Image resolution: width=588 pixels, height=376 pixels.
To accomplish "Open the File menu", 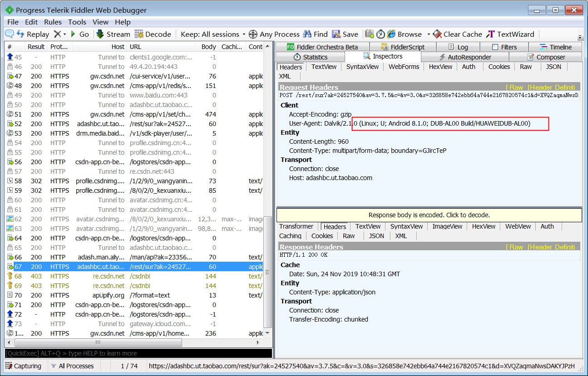I will [13, 22].
